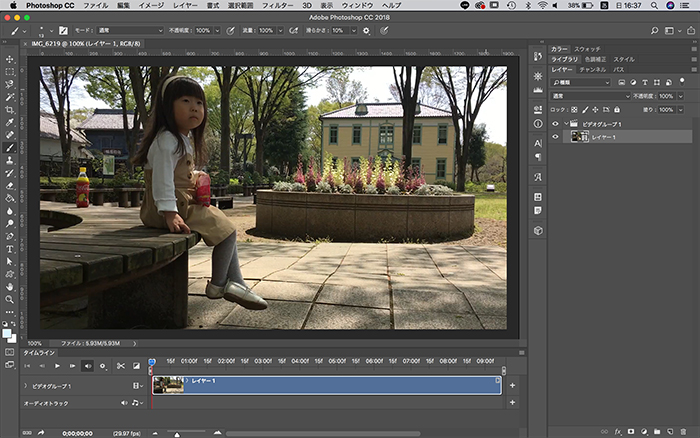
Task: Create new layer icon in Layers panel
Action: (x=670, y=432)
